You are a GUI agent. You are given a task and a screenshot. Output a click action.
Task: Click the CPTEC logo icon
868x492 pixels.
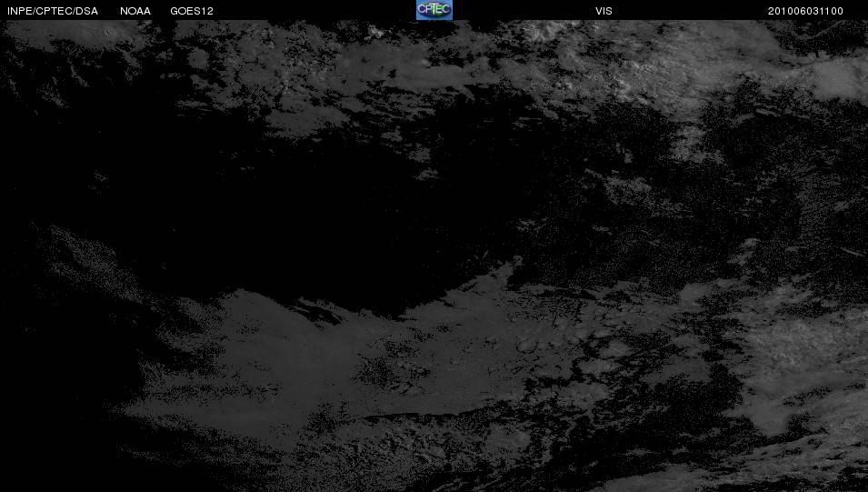434,10
